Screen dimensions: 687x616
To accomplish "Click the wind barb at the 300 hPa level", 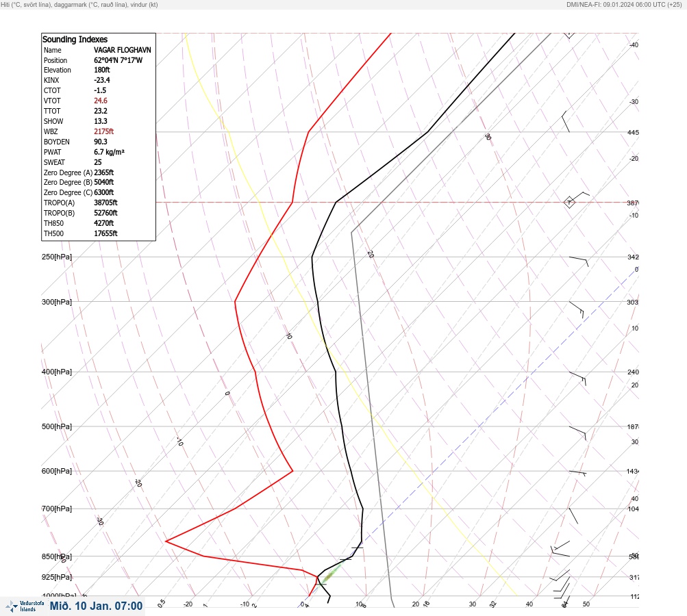I will (x=577, y=309).
